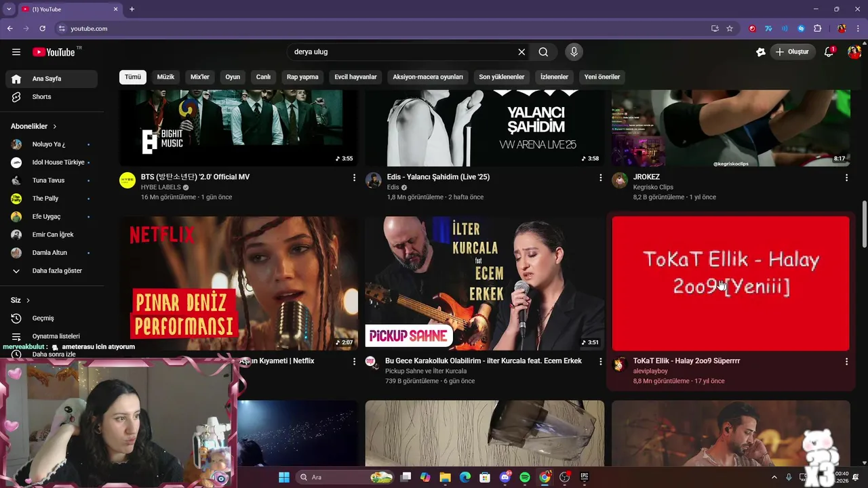Select the Yeni öneriler chip

(602, 77)
